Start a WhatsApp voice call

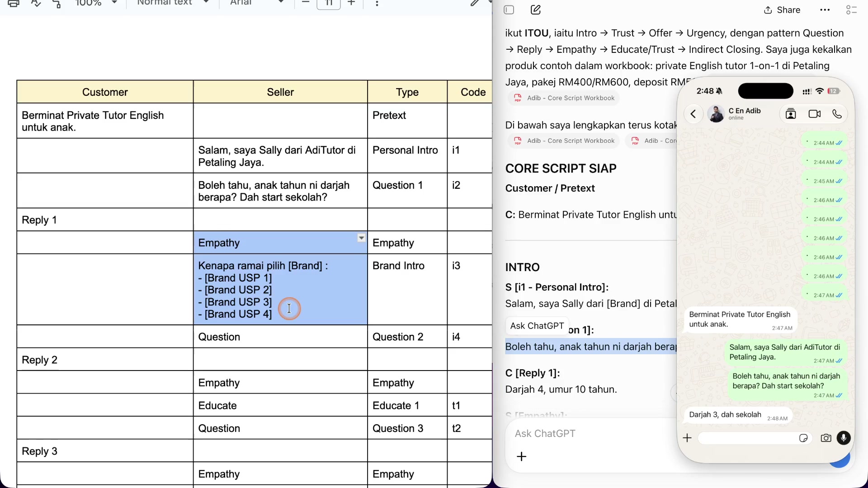pyautogui.click(x=837, y=114)
